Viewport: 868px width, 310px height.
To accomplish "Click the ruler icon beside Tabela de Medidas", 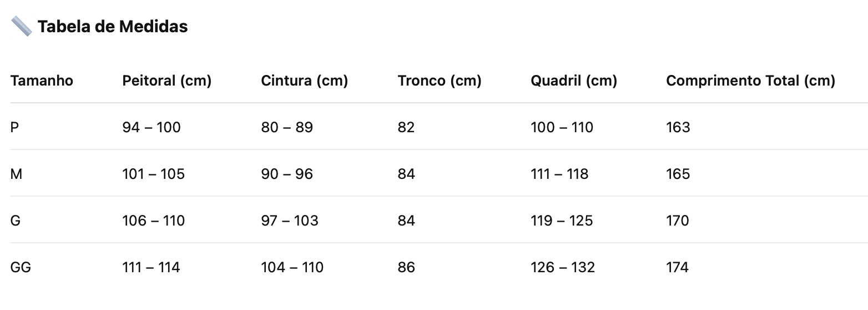I will tap(22, 26).
